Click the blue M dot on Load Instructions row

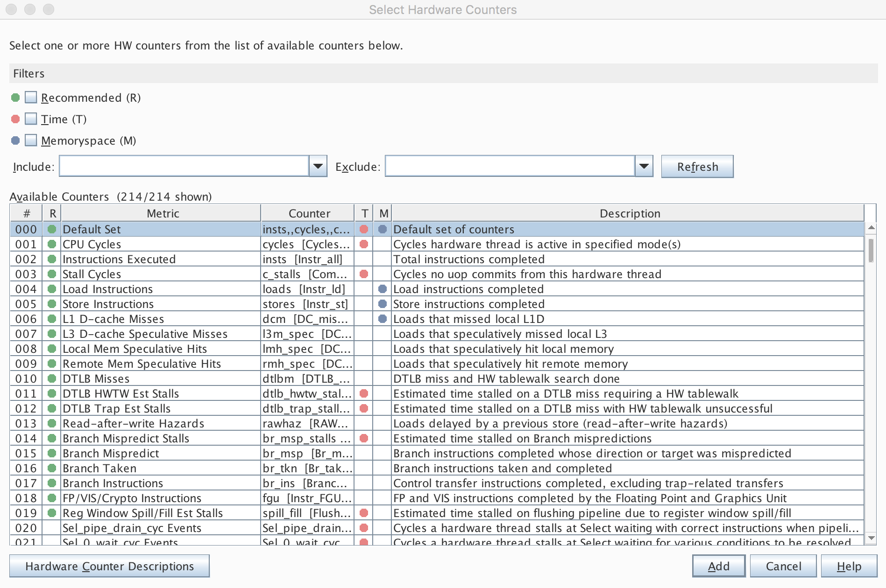click(383, 289)
